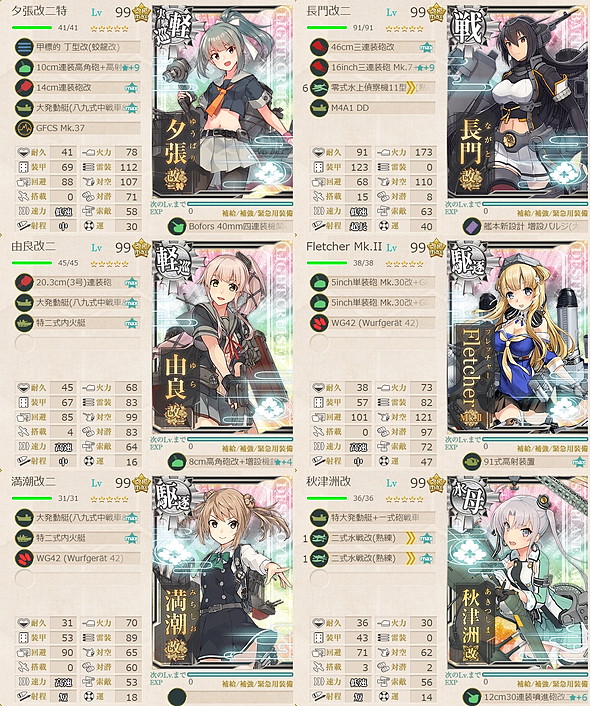Click the 補給/補強/緊急用装備 label under Yubari

tap(257, 213)
